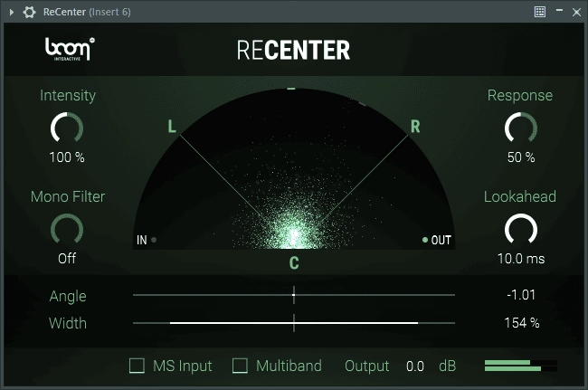
Task: Expand the plugin menu arrow in title bar
Action: (x=12, y=12)
